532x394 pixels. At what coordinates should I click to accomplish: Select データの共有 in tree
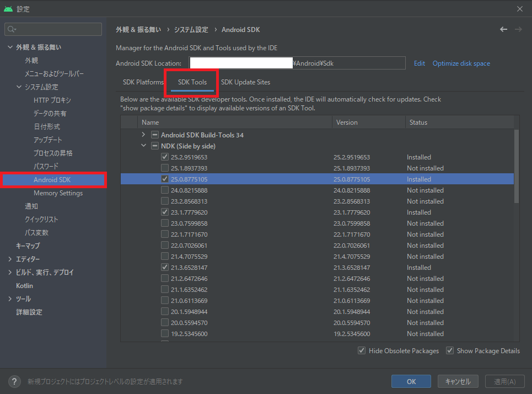click(50, 114)
